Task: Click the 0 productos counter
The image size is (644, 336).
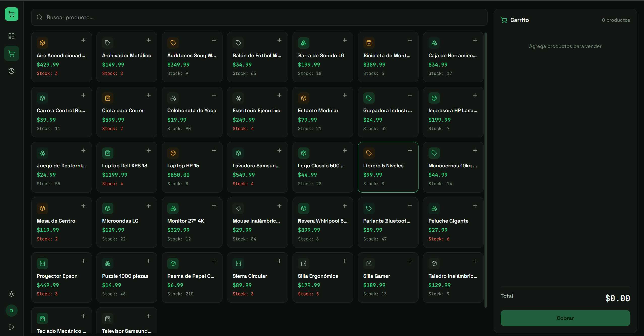Action: [616, 20]
